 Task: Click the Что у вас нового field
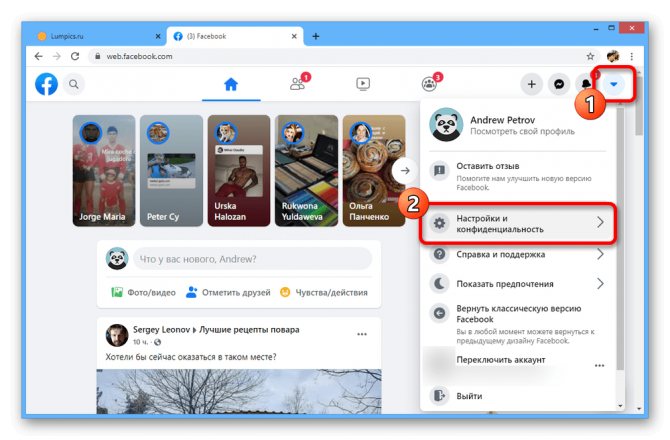tap(252, 259)
